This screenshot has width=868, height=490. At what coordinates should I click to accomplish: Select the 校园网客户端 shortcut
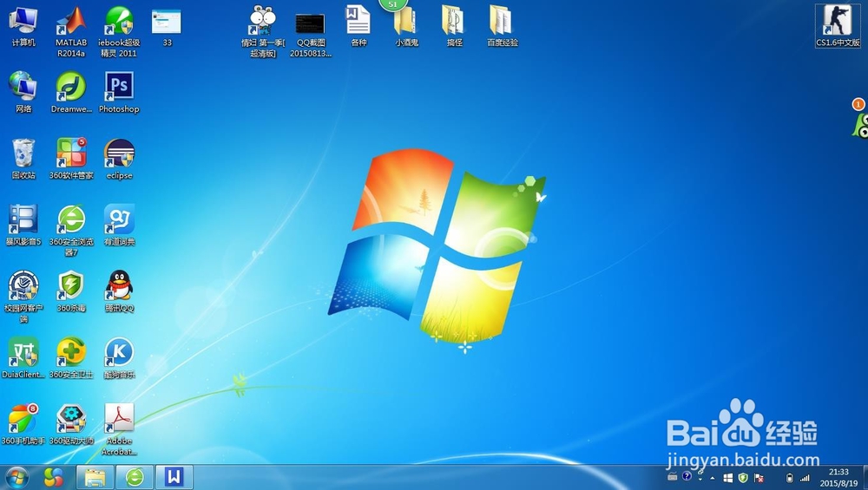[x=23, y=297]
